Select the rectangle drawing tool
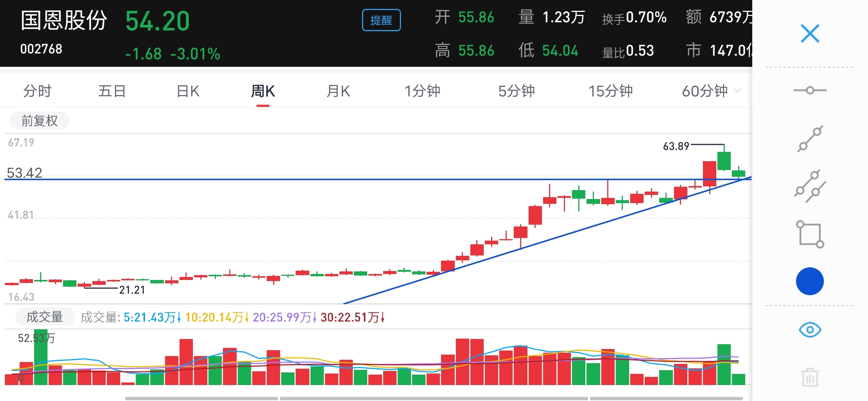868x401 pixels. pyautogui.click(x=810, y=234)
